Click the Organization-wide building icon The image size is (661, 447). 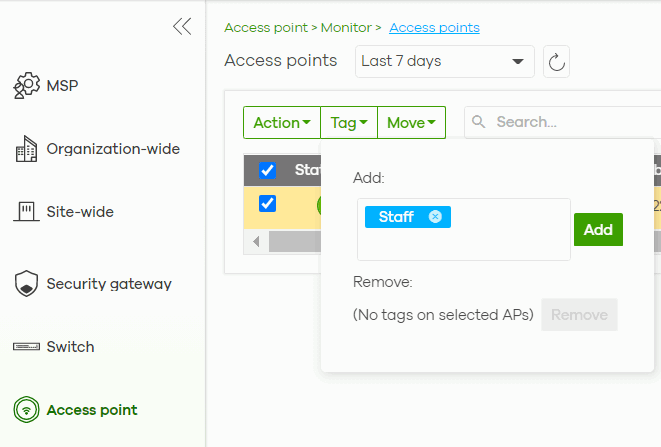26,150
